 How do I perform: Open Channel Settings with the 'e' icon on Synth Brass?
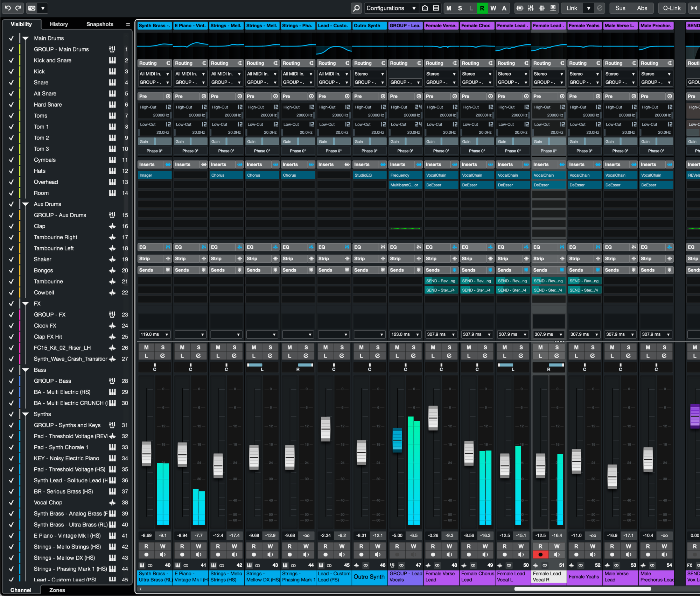tap(163, 356)
